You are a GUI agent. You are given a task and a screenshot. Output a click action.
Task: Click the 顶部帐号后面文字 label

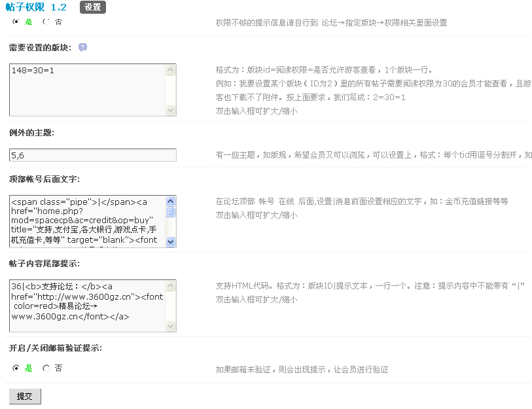click(44, 179)
